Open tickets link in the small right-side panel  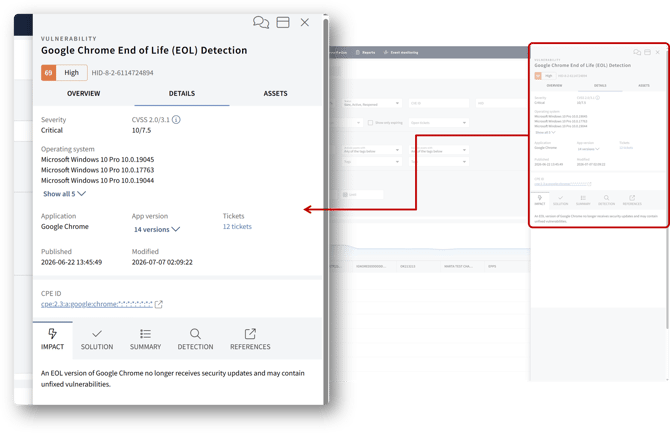tap(626, 148)
